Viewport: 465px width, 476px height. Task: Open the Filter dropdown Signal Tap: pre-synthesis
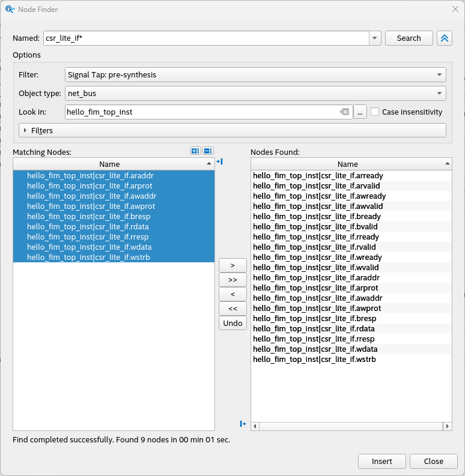255,74
